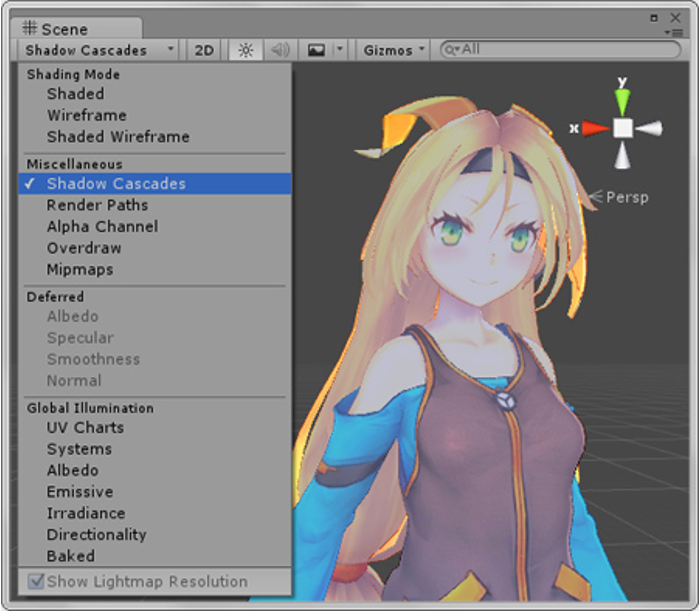
Task: Select Deferred Specular option
Action: (154, 337)
